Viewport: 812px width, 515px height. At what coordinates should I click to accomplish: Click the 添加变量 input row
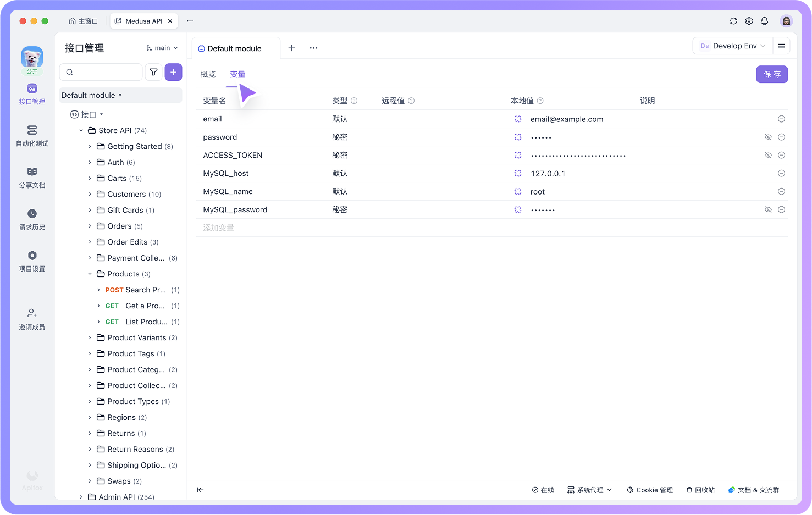point(491,228)
